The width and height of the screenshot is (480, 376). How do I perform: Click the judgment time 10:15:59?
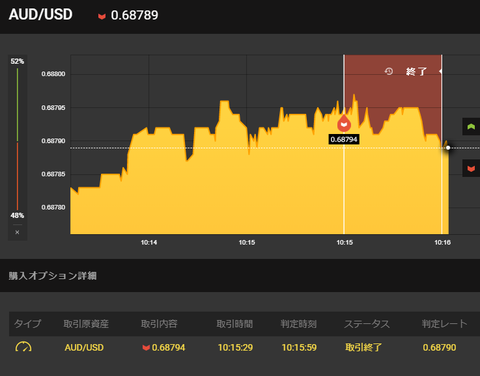tap(299, 348)
